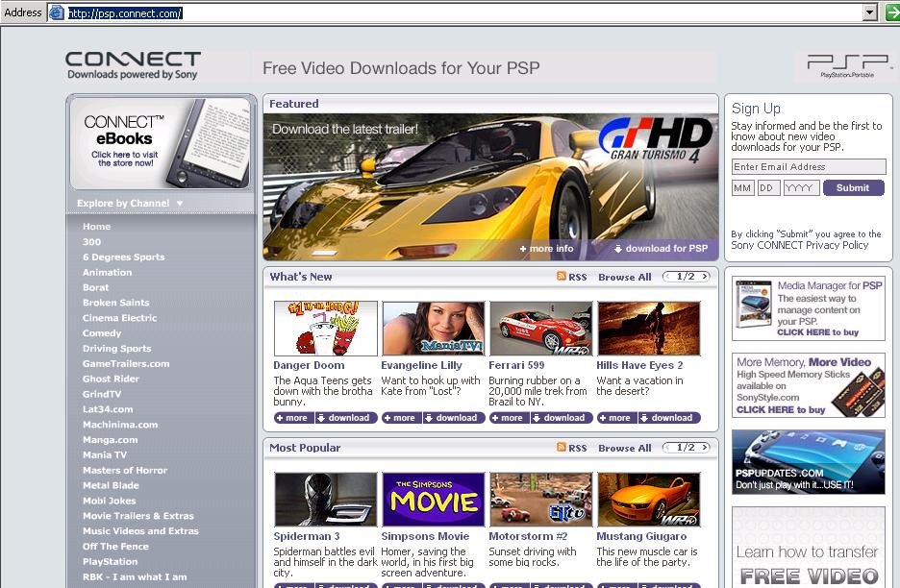Click the Enter Email Address field

click(809, 167)
